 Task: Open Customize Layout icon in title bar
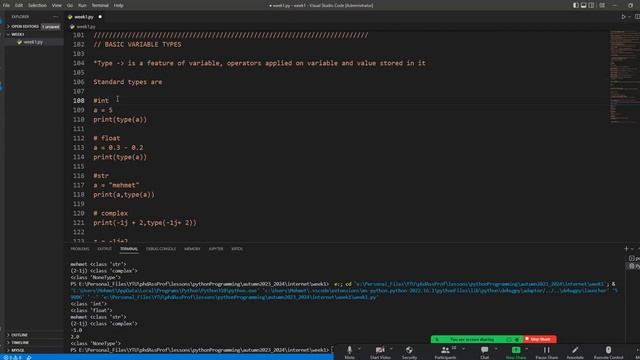tap(602, 5)
